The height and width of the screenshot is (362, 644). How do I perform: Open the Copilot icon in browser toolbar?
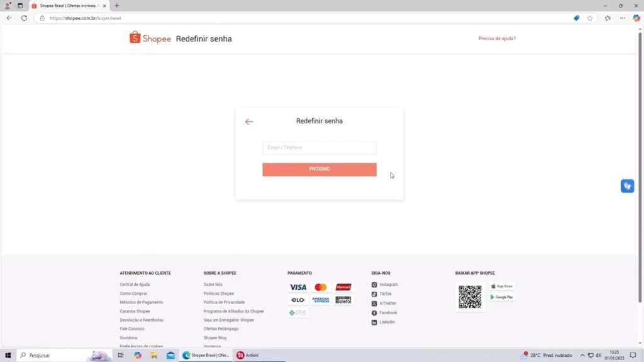tap(636, 18)
